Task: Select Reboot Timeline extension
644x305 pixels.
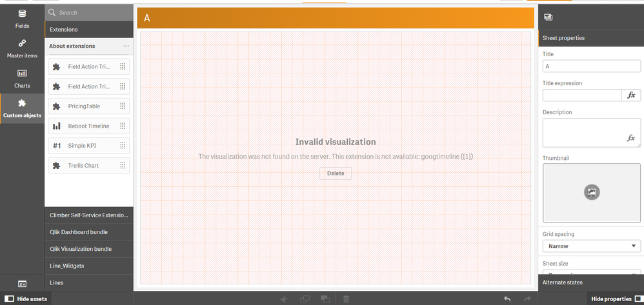Action: coord(89,126)
